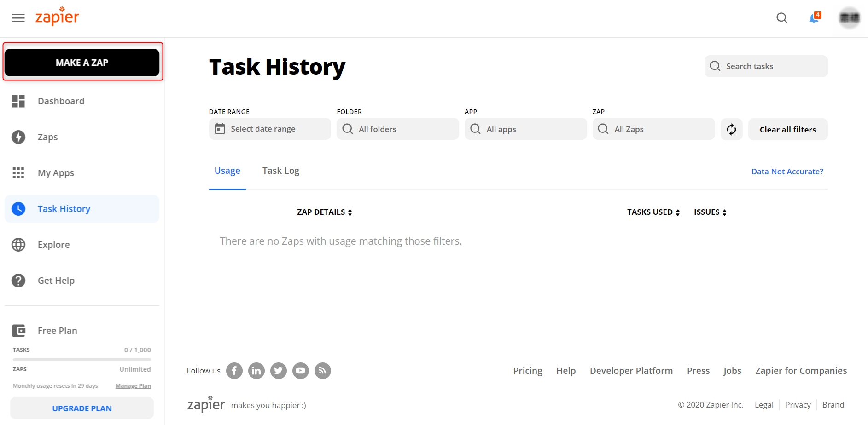Sort by the TASKS USED column

click(653, 212)
